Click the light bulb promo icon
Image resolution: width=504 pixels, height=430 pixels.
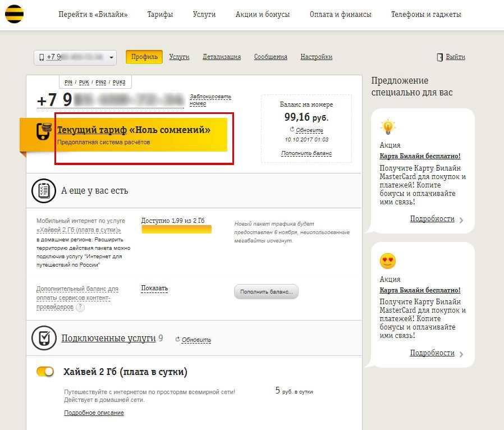point(388,127)
